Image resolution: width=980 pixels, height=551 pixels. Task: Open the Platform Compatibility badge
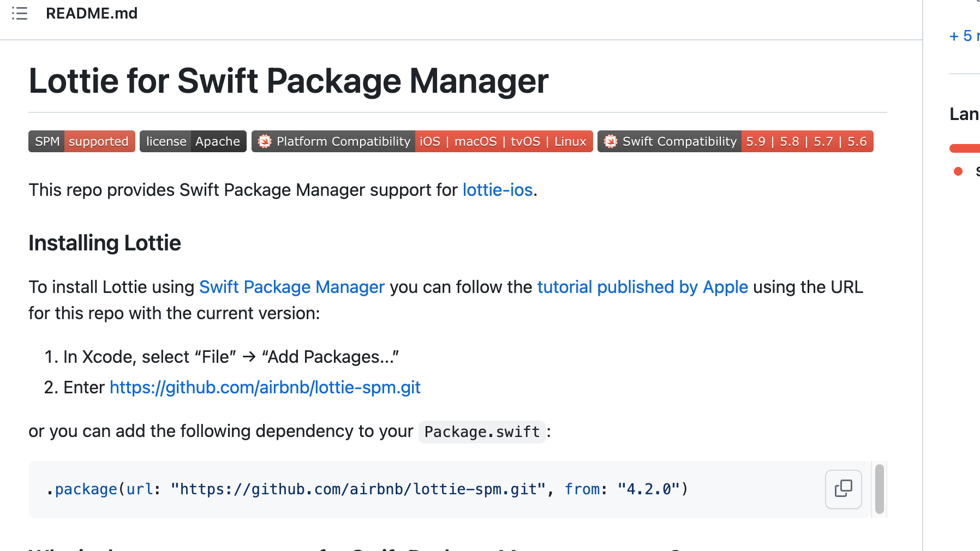(422, 141)
